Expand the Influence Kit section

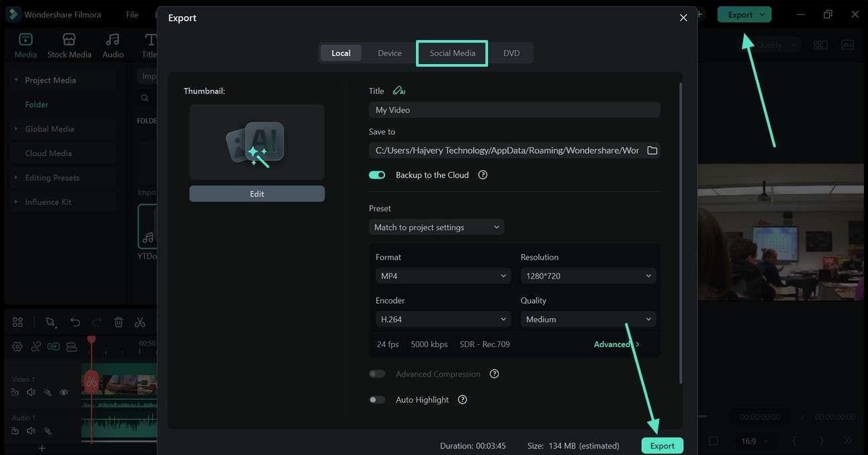[16, 202]
